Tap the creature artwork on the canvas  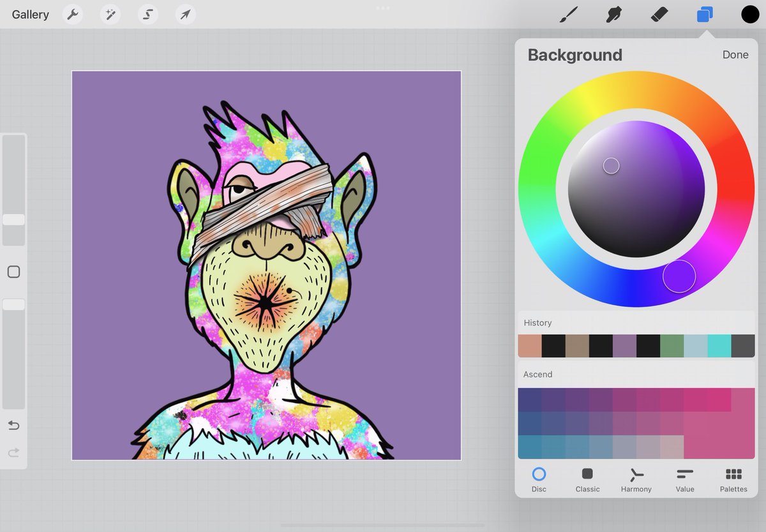tap(263, 281)
